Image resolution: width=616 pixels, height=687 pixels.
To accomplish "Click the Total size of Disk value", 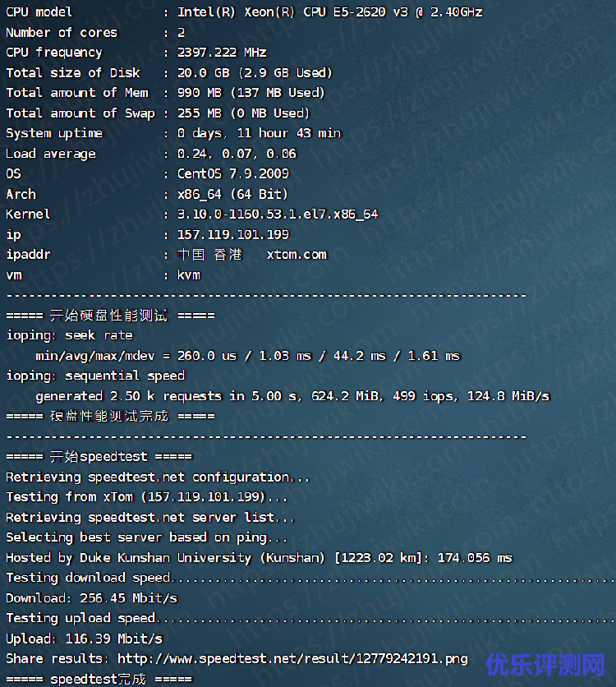I will click(255, 73).
